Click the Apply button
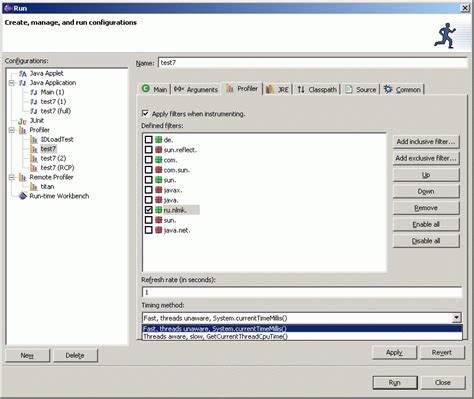Viewport: 474px width, 399px height. (394, 352)
